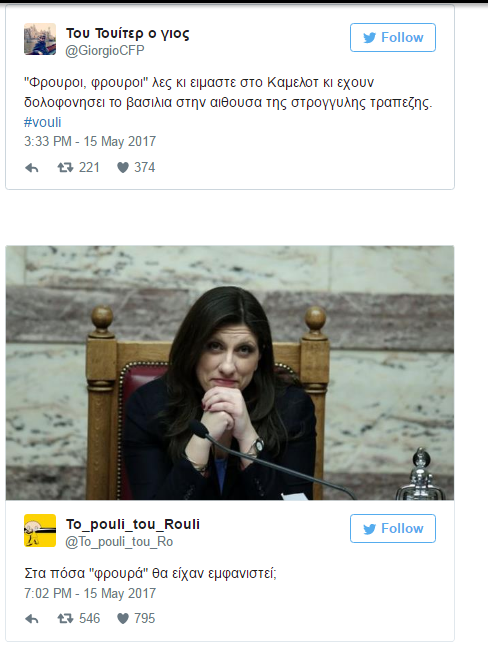Retweet the GiorgioCFP tweet
Image resolution: width=488 pixels, height=656 pixels.
point(65,168)
